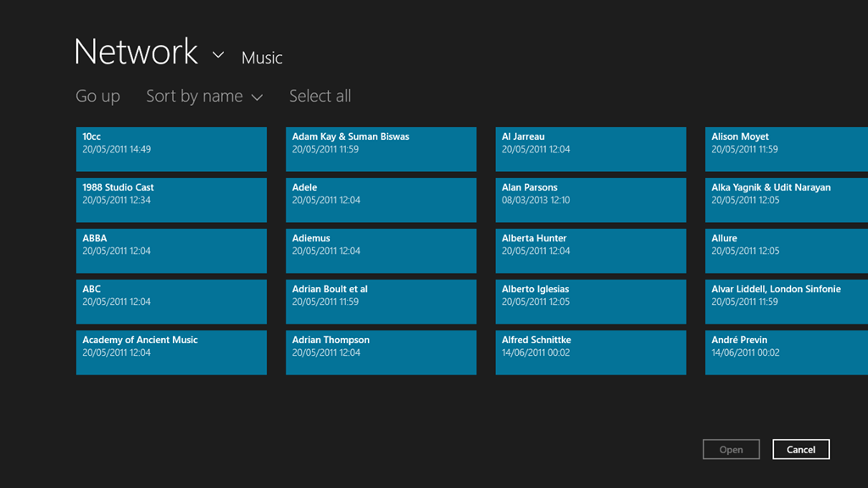
Task: Choose the ABBA folder tile
Action: pyautogui.click(x=171, y=251)
